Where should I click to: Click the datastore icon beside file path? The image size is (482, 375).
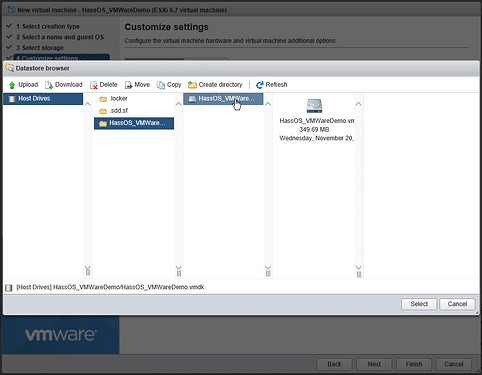[9, 288]
